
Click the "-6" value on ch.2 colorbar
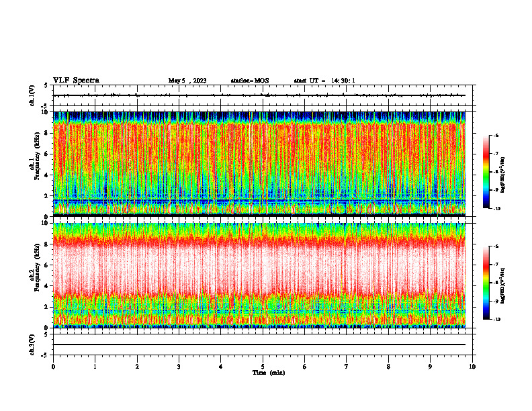[x=496, y=246]
